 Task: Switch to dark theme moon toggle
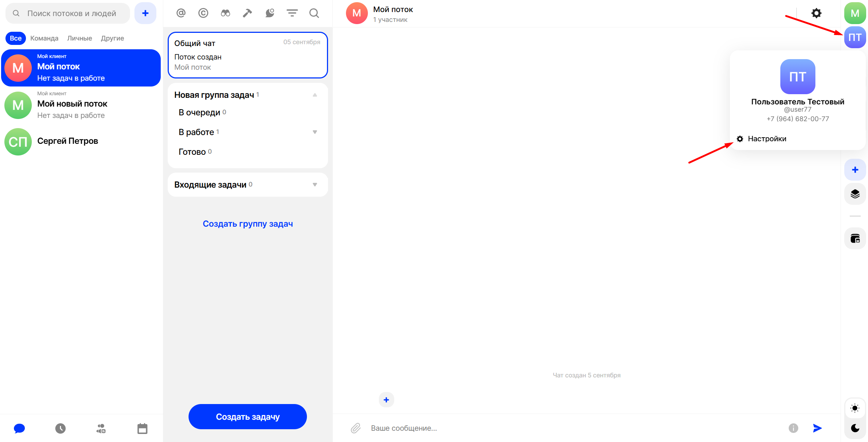(x=855, y=428)
